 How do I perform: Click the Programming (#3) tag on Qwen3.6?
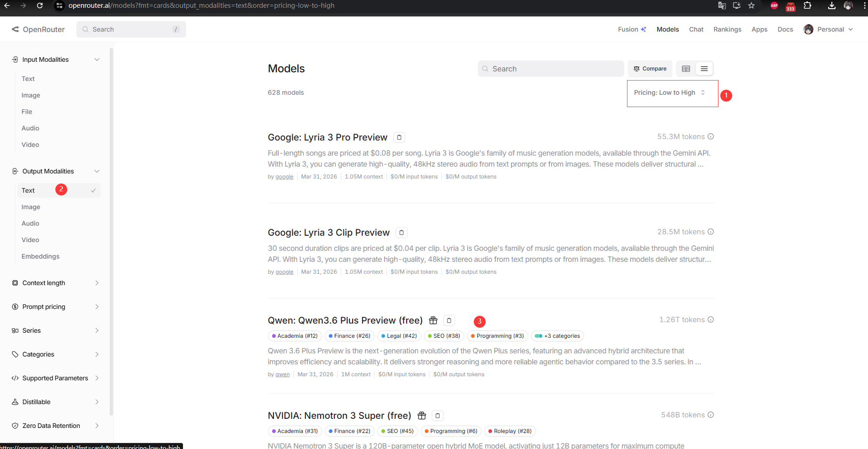[x=498, y=336]
